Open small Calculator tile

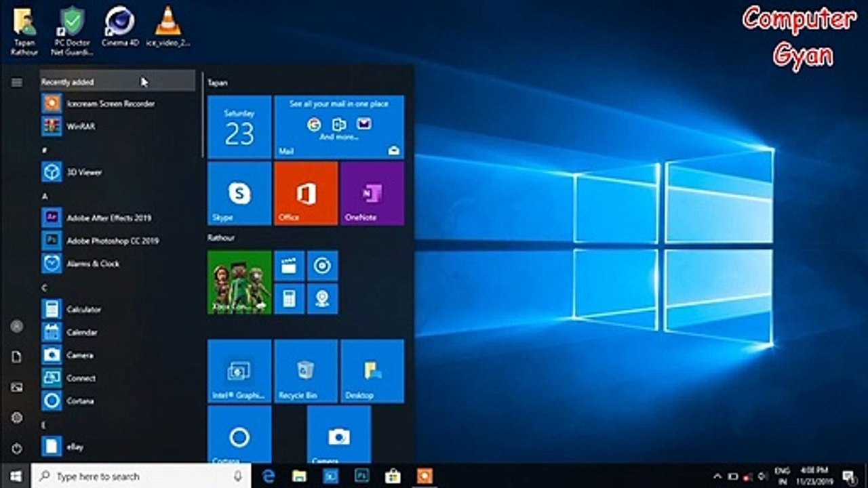pos(289,299)
